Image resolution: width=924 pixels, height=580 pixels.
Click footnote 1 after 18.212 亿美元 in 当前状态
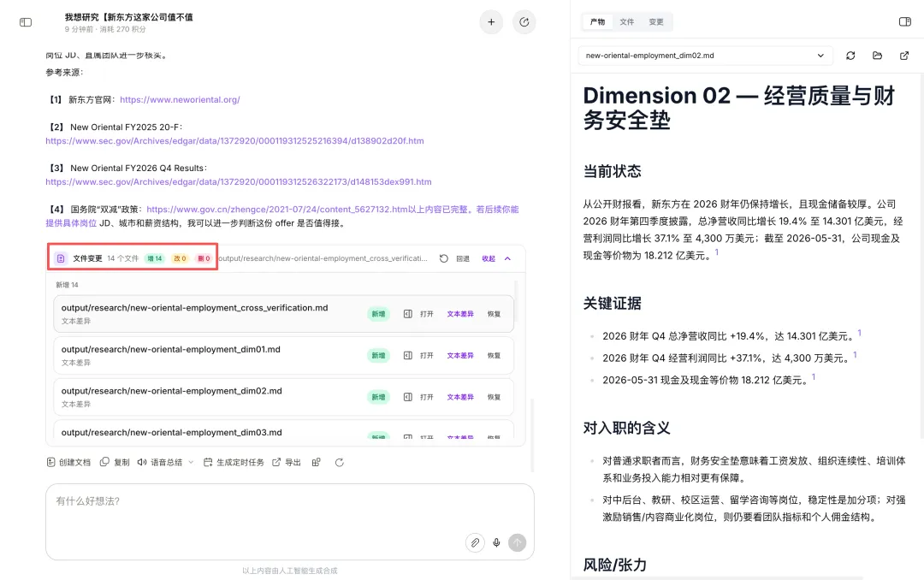click(x=717, y=252)
